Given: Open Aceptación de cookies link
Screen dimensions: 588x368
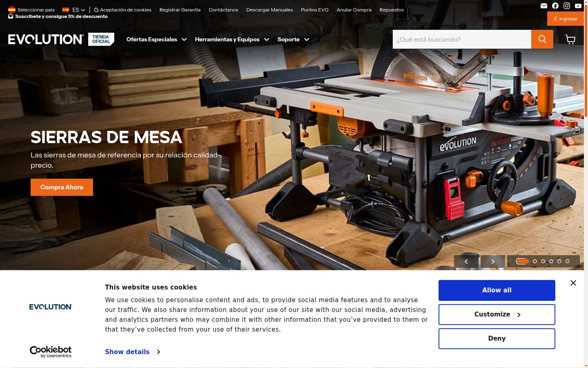Looking at the screenshot, I should 122,10.
